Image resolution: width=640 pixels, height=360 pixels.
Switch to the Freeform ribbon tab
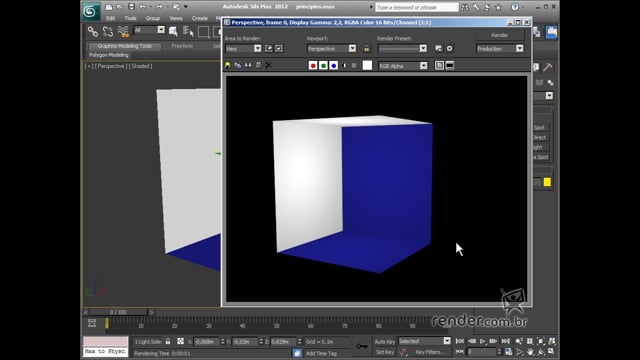click(182, 46)
